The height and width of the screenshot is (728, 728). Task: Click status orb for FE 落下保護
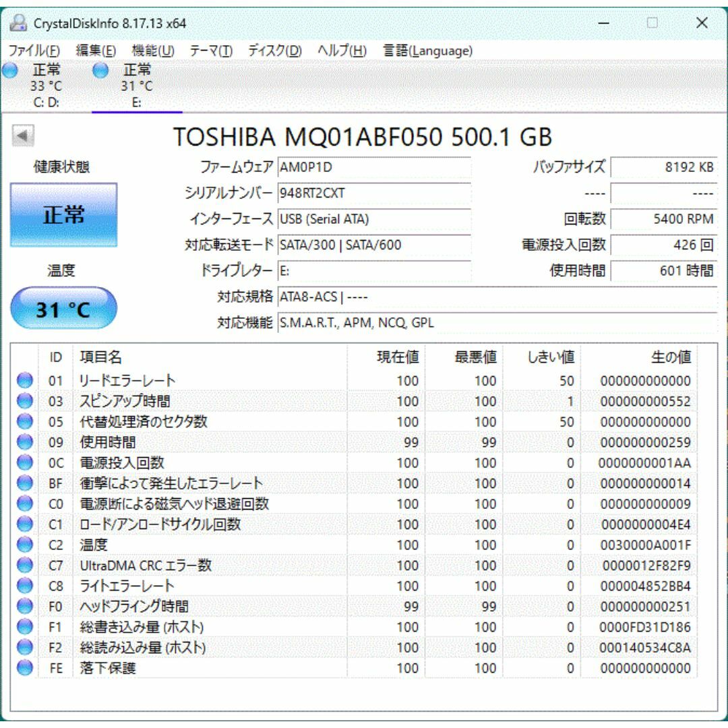(25, 667)
